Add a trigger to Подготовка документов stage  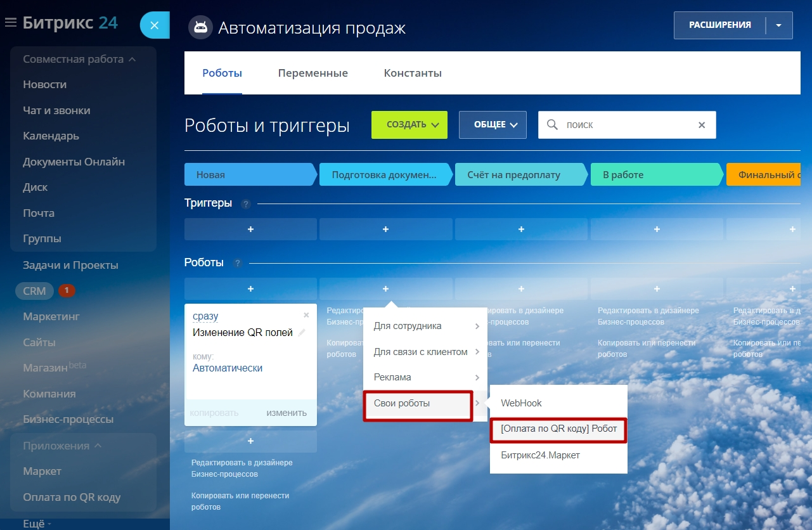click(386, 229)
